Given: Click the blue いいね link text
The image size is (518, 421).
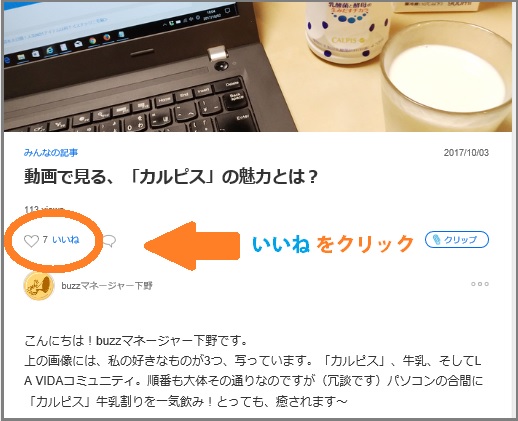Looking at the screenshot, I should point(66,240).
